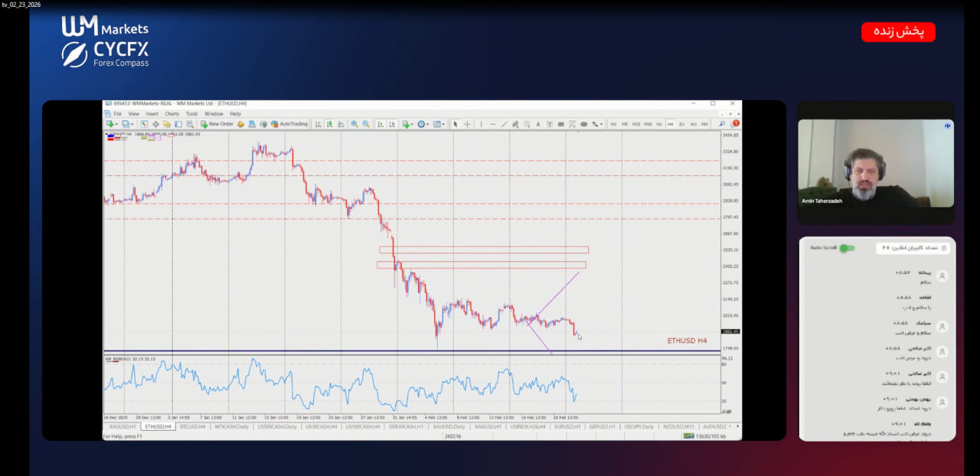Click the red alert notification icon
This screenshot has width=980, height=476.
[735, 123]
